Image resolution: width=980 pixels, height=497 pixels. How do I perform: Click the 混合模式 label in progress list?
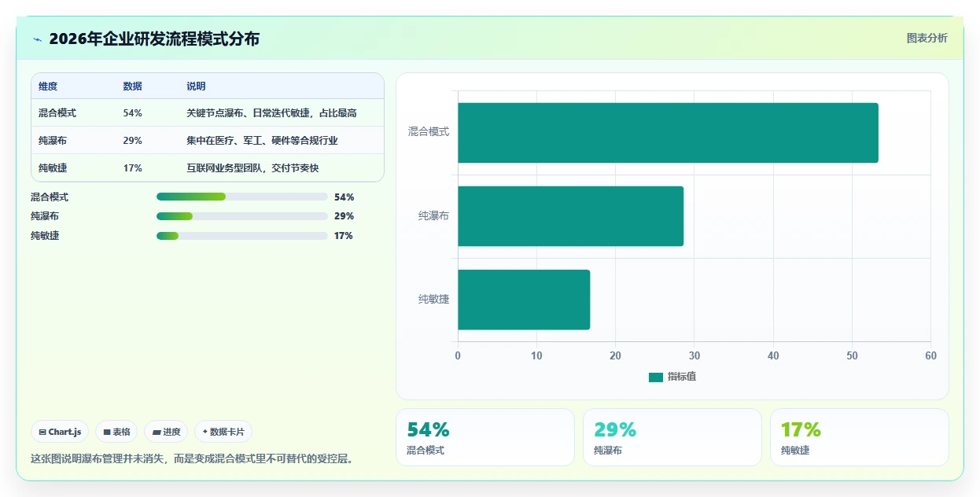click(x=50, y=197)
